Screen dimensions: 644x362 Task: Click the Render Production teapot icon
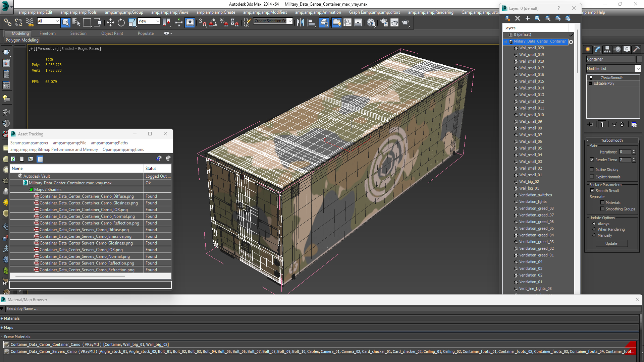[x=405, y=22]
